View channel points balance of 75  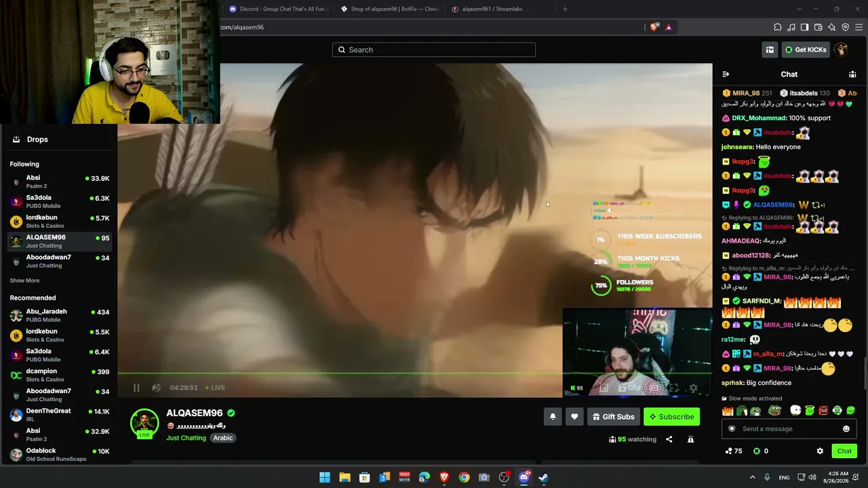pyautogui.click(x=734, y=451)
